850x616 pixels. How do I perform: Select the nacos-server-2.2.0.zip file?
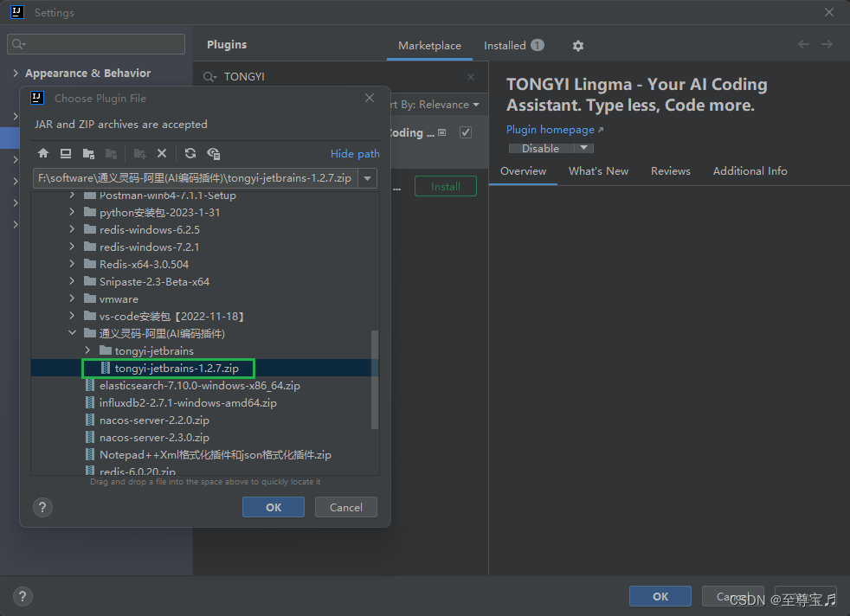[x=154, y=420]
